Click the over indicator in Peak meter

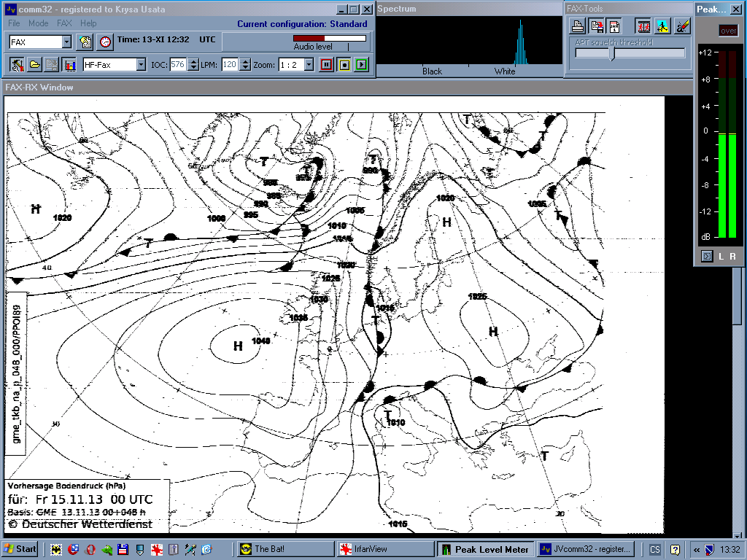729,31
